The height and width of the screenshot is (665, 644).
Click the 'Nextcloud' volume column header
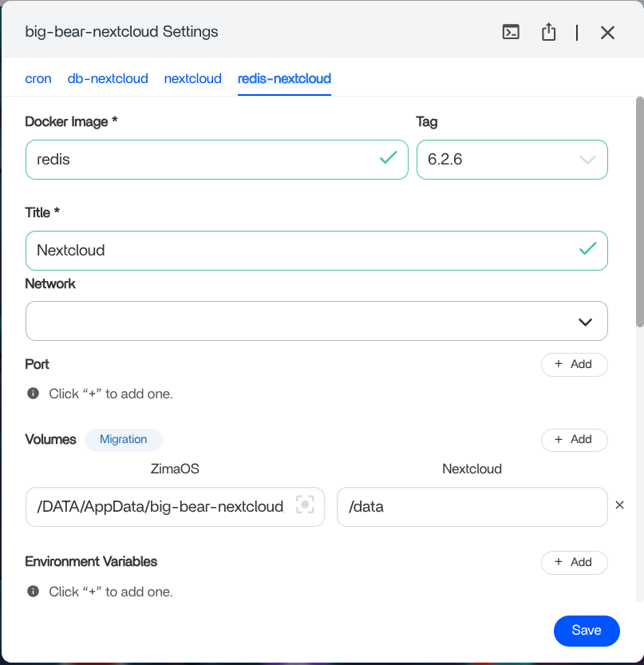coord(472,469)
